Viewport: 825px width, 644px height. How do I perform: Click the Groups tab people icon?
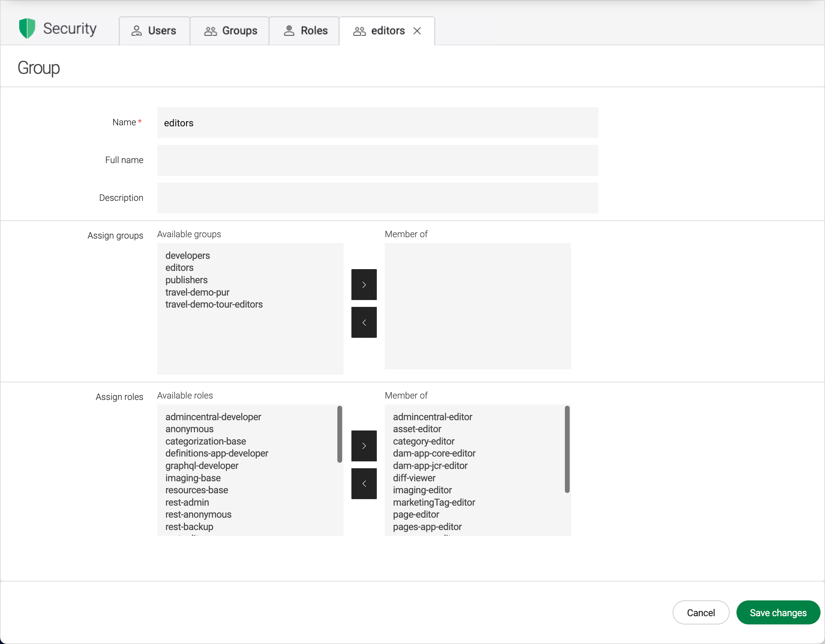point(210,31)
